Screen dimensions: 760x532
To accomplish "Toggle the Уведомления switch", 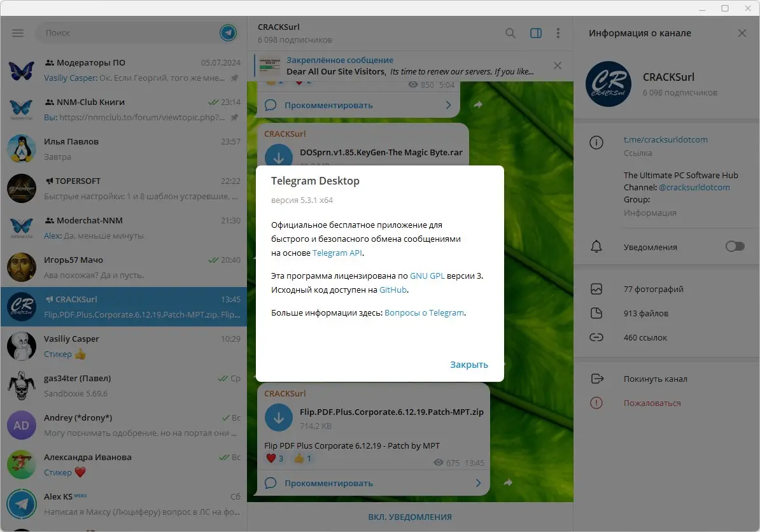I will [735, 247].
